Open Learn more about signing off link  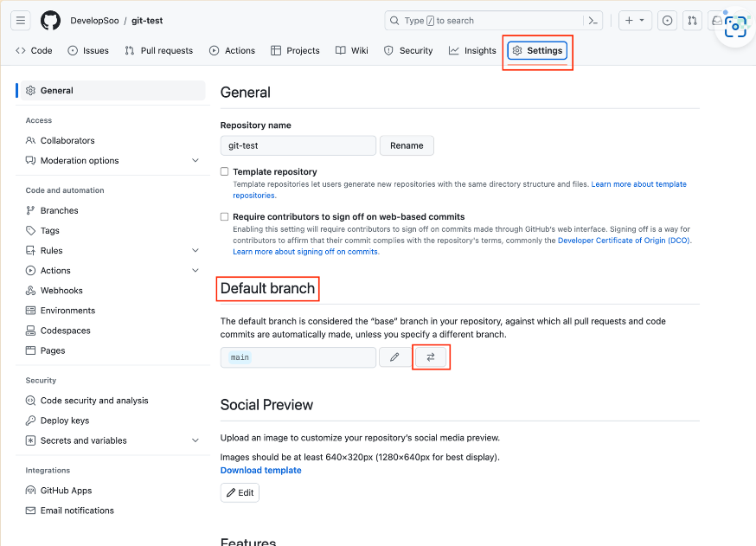point(305,252)
